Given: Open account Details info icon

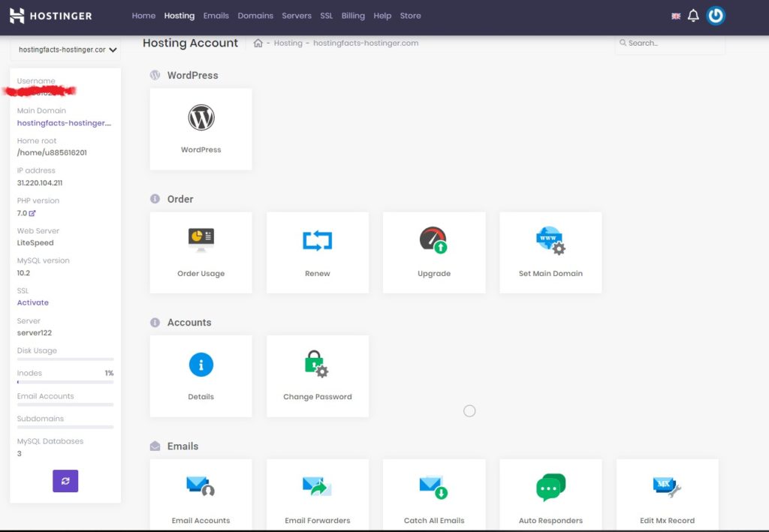Looking at the screenshot, I should point(201,365).
